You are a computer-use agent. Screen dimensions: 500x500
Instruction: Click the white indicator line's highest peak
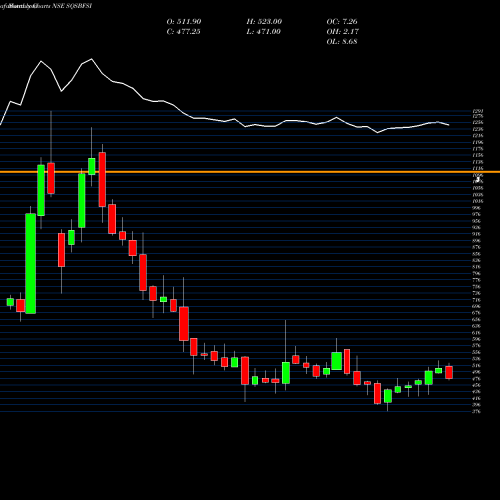click(92, 59)
